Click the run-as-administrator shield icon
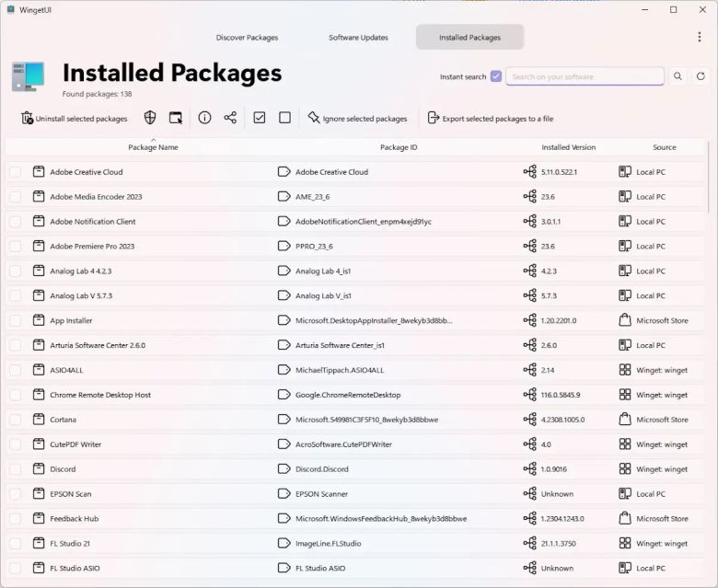718x588 pixels. [x=150, y=118]
